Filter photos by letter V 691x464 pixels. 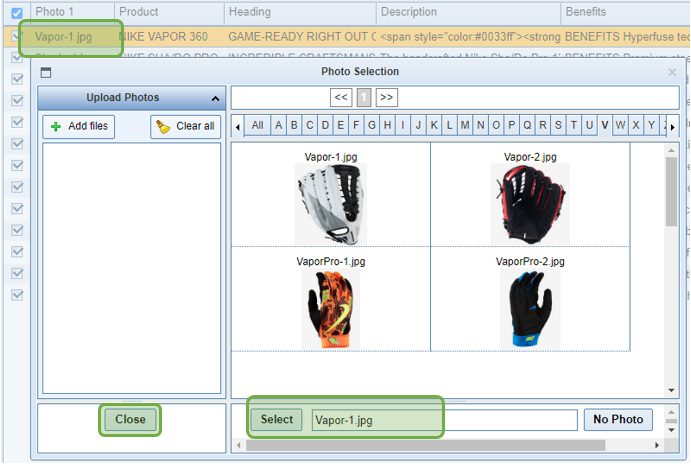pyautogui.click(x=605, y=126)
